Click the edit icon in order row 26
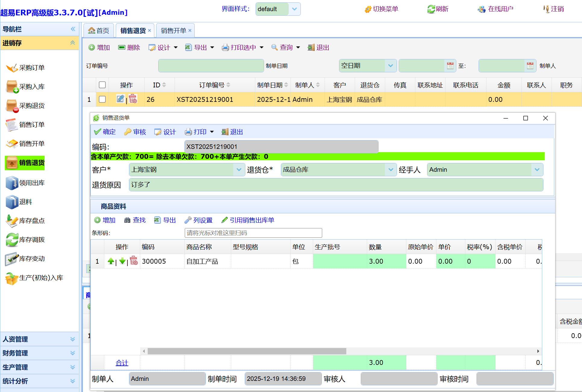The height and width of the screenshot is (392, 582). [x=120, y=99]
